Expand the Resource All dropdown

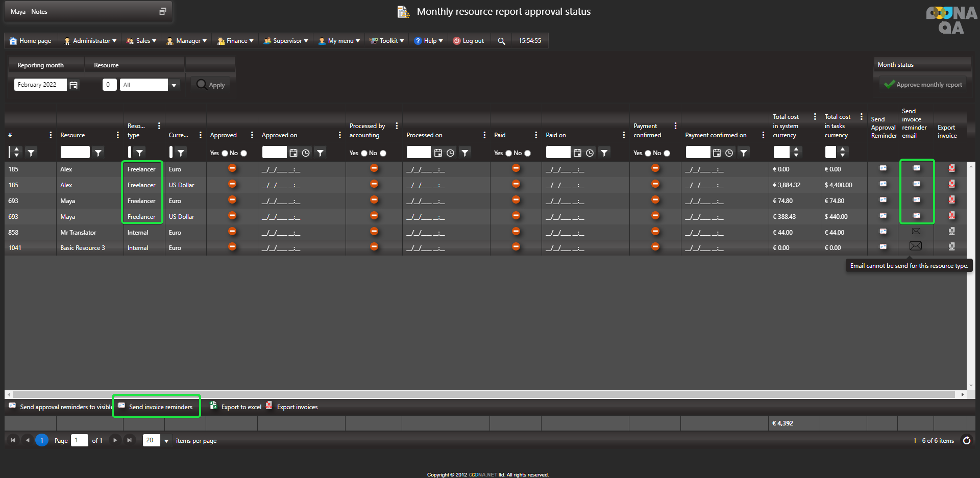point(174,85)
